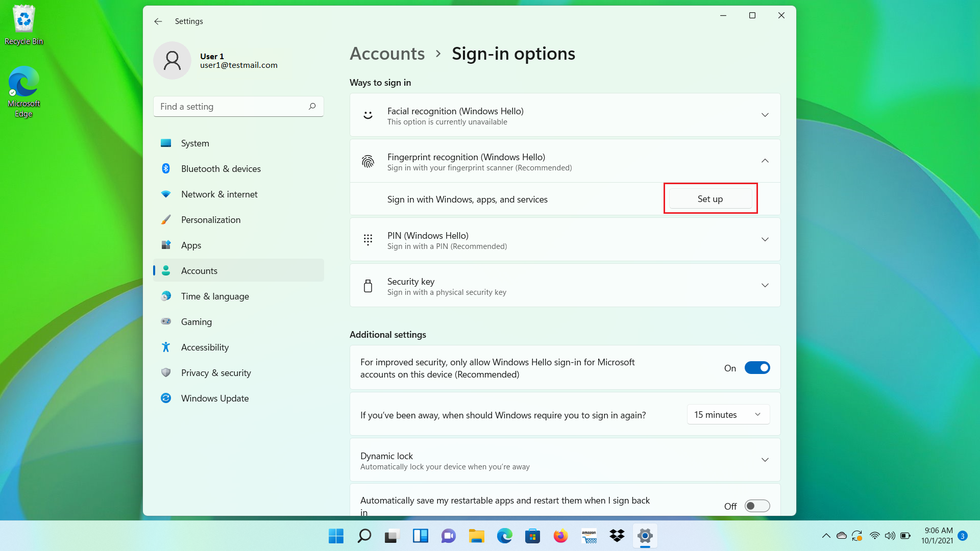Select Bluetooth & devices in the sidebar
This screenshot has height=551, width=980.
pos(220,168)
